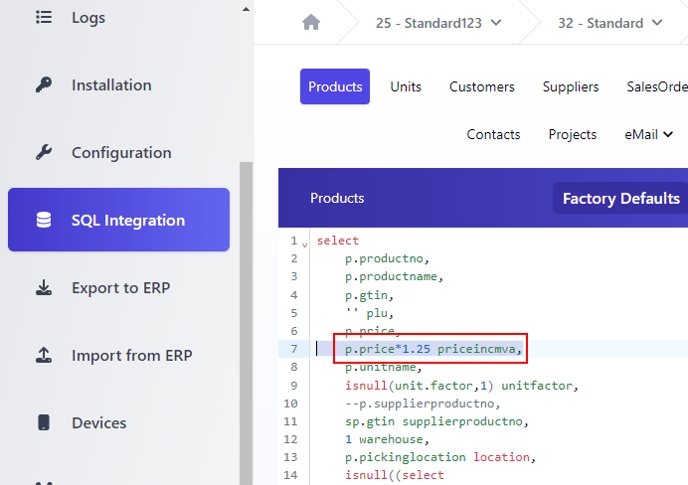Click the sidebar scroll up arrow
Image resolution: width=688 pixels, height=485 pixels.
pyautogui.click(x=246, y=9)
